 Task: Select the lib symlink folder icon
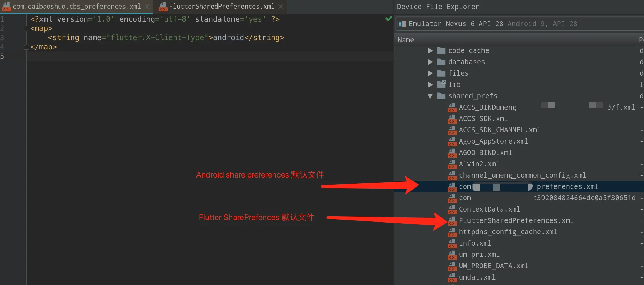441,84
